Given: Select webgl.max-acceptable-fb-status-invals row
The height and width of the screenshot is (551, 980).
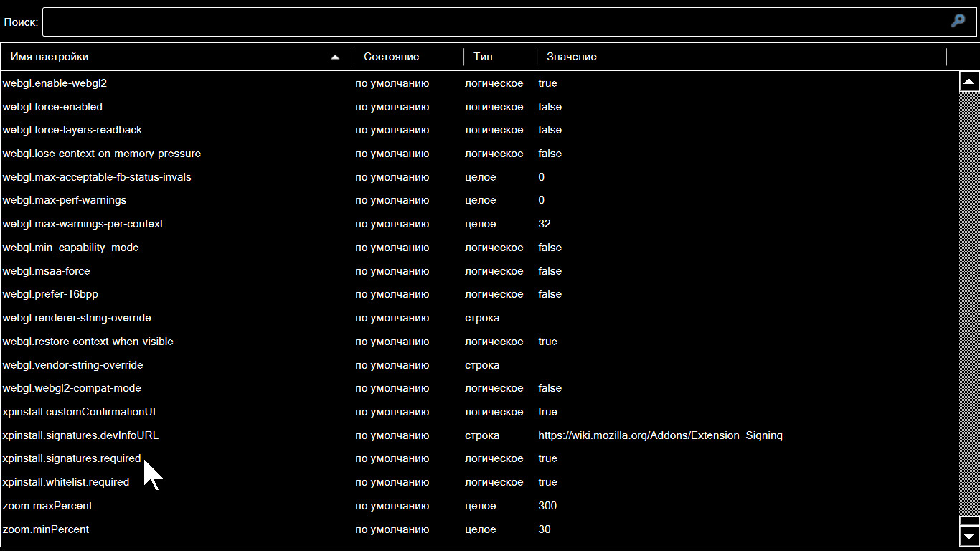Looking at the screenshot, I should point(479,177).
